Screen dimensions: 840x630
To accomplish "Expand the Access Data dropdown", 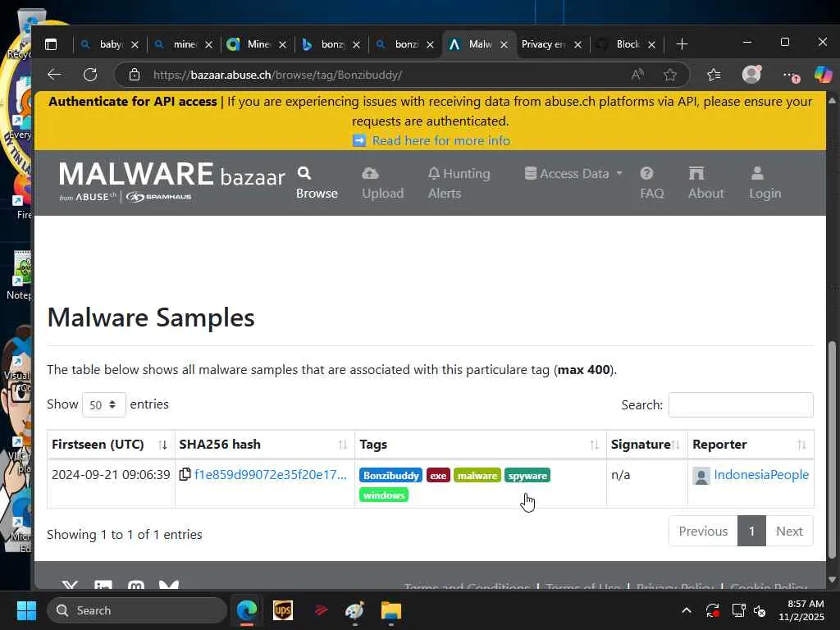I will (573, 174).
